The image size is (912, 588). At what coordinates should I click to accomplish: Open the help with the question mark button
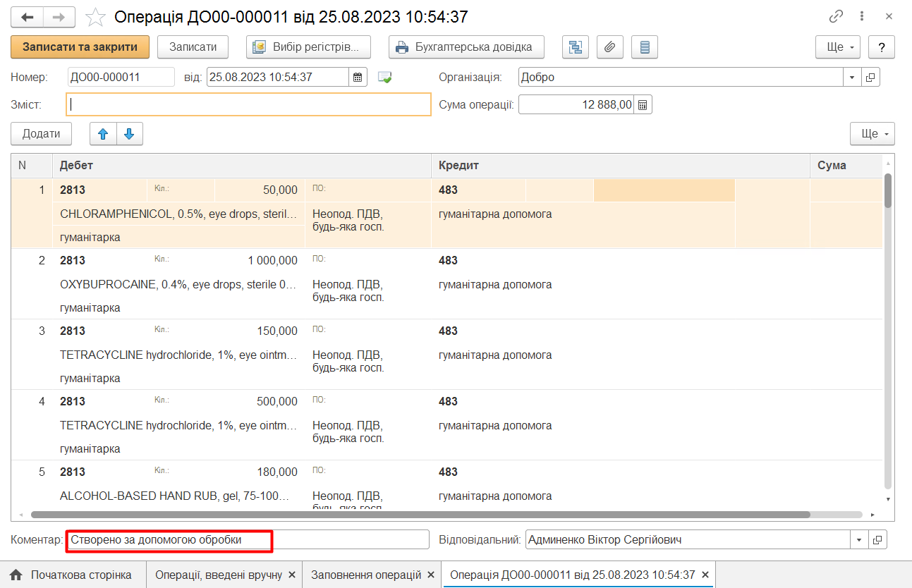[882, 47]
